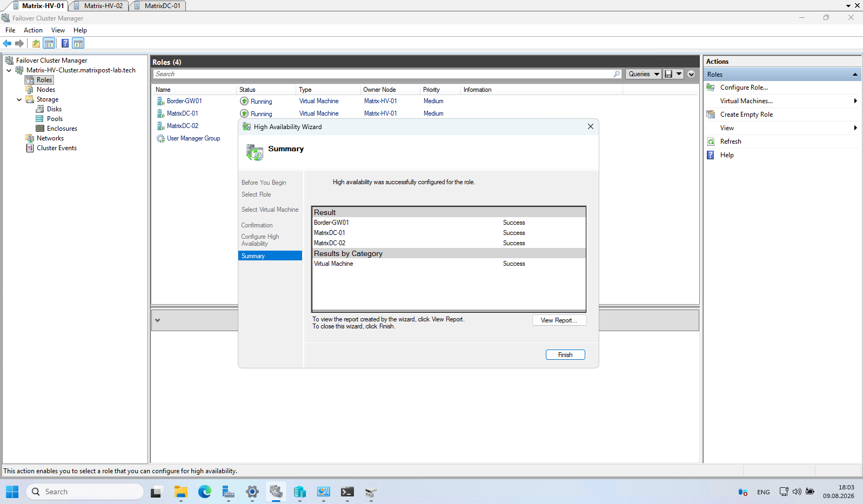Select the Cluster Events tree item
The height and width of the screenshot is (504, 863).
click(57, 148)
